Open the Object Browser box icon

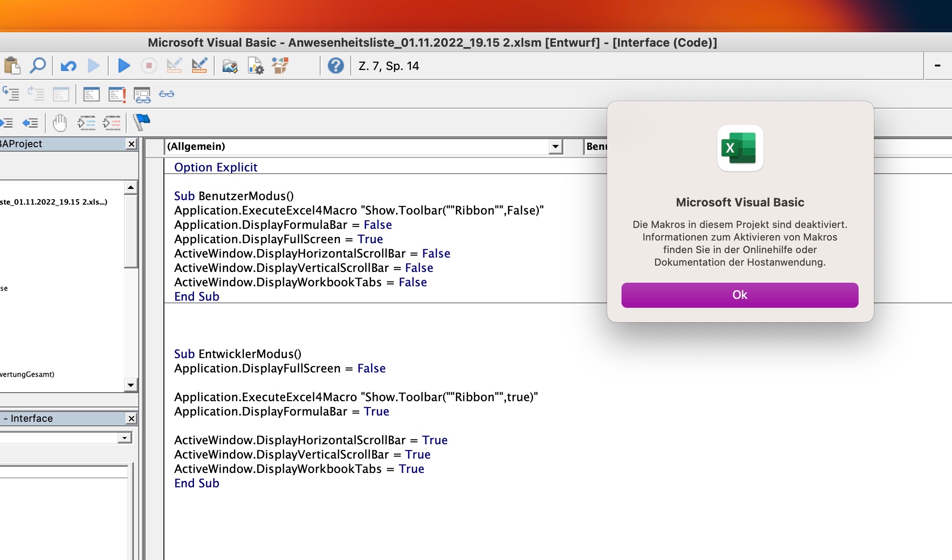[x=280, y=66]
